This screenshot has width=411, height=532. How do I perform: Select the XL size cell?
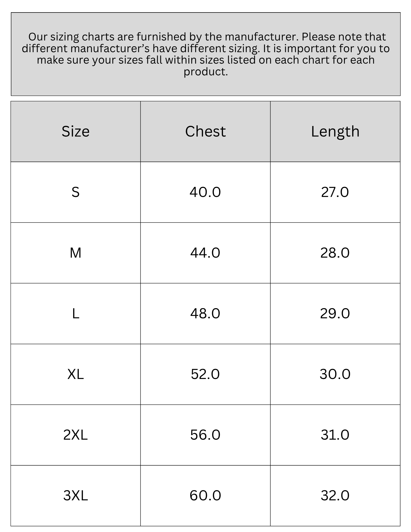[76, 374]
